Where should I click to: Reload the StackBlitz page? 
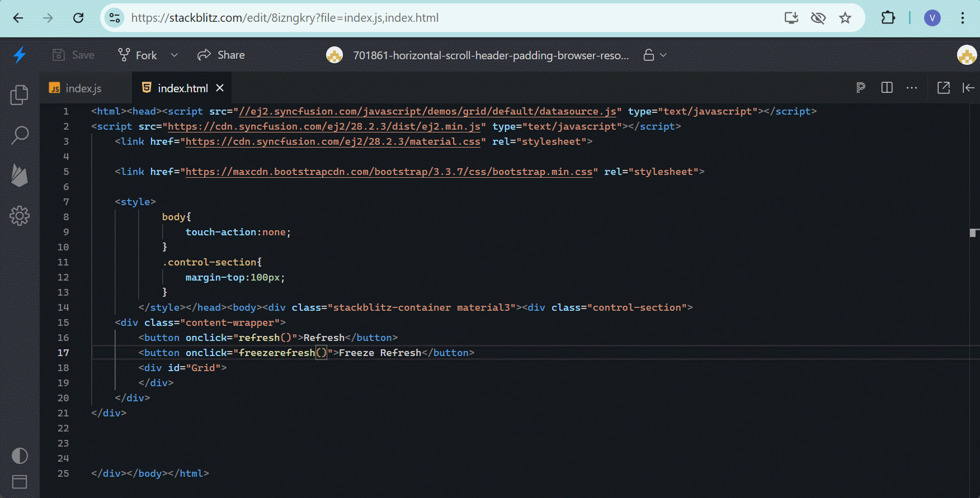(78, 18)
